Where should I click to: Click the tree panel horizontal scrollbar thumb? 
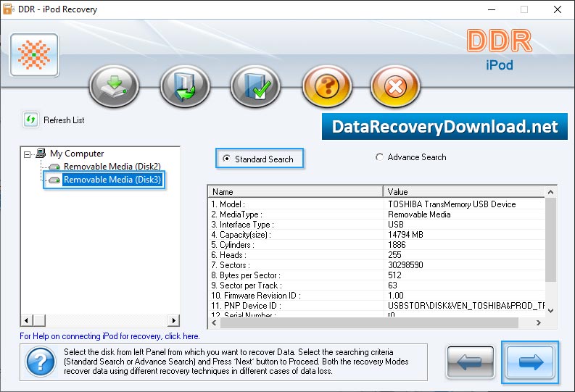tap(39, 320)
